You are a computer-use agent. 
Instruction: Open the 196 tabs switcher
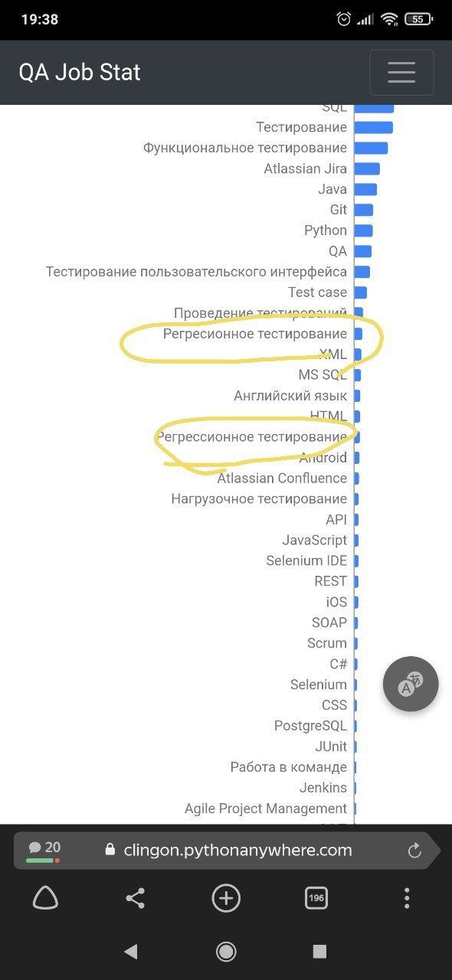pyautogui.click(x=316, y=898)
